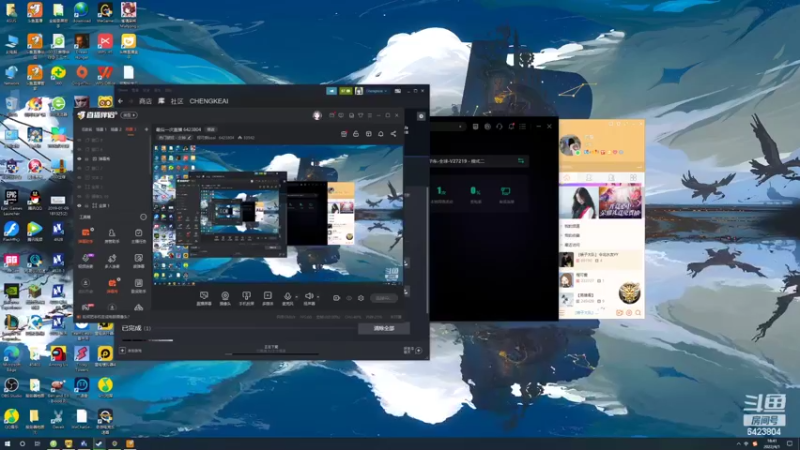Hide the '全屏 1' source via eye icon
The width and height of the screenshot is (800, 450).
(79, 206)
